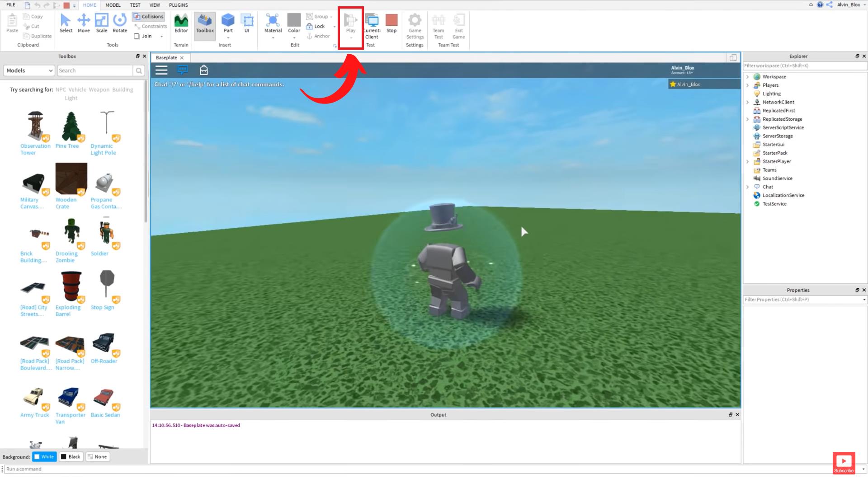Screen dimensions: 868x488
Task: Open the help question mark icon
Action: click(820, 5)
